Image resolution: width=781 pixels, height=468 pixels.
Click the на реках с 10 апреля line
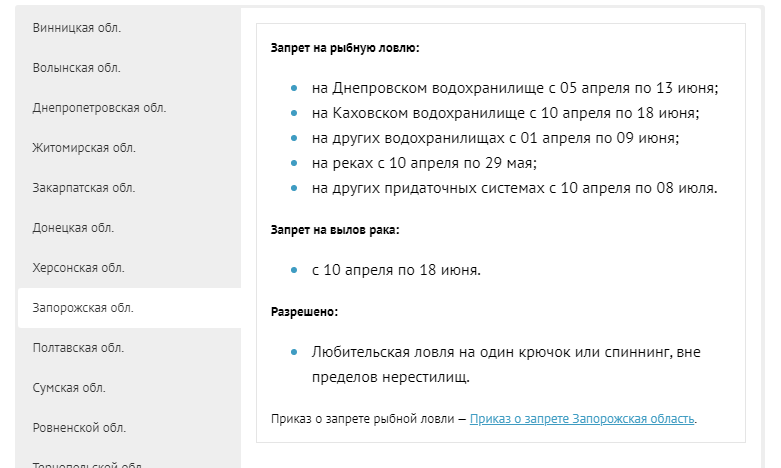424,163
